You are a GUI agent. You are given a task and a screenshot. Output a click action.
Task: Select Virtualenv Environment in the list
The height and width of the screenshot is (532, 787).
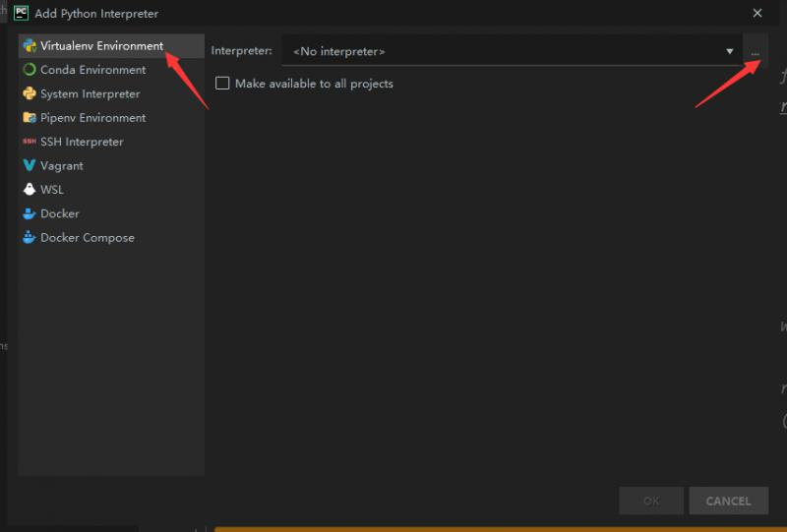111,45
